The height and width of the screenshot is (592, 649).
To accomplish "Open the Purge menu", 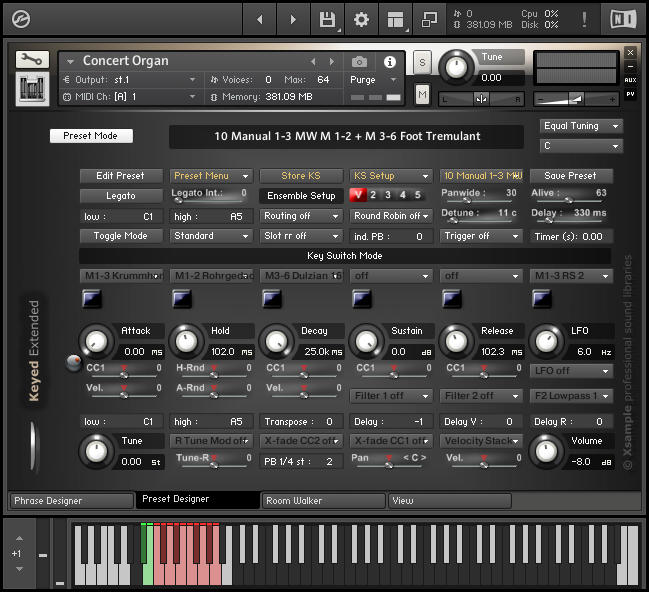I will tap(373, 79).
